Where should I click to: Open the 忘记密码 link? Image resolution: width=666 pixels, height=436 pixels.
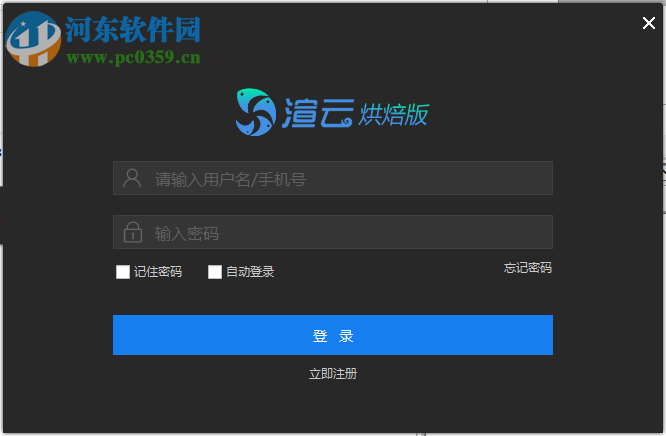(x=528, y=268)
